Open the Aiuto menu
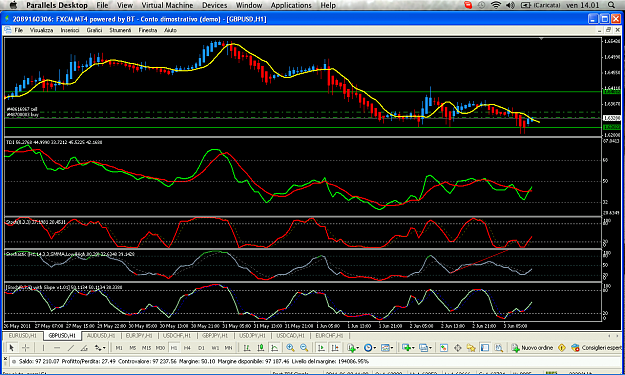This screenshot has height=375, width=625. pyautogui.click(x=171, y=30)
